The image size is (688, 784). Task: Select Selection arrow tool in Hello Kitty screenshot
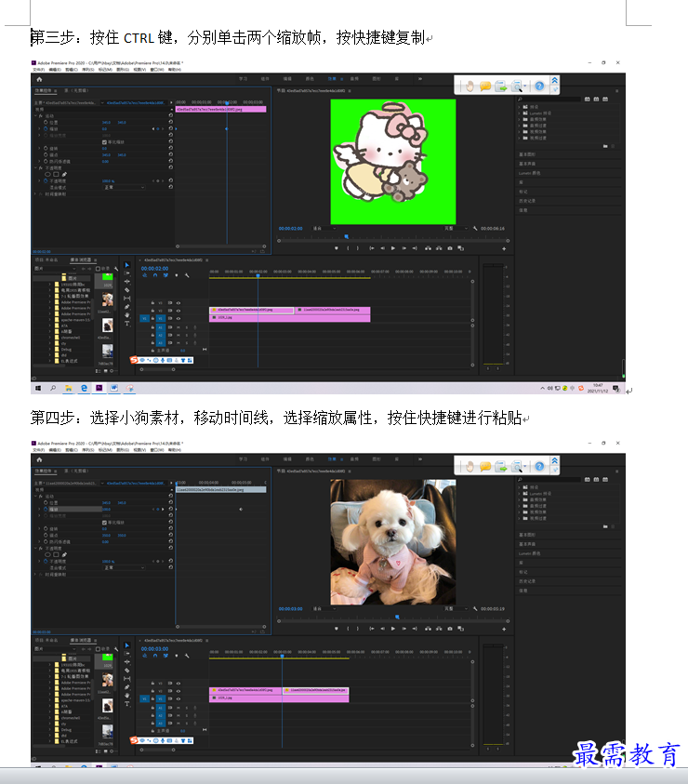pyautogui.click(x=127, y=264)
